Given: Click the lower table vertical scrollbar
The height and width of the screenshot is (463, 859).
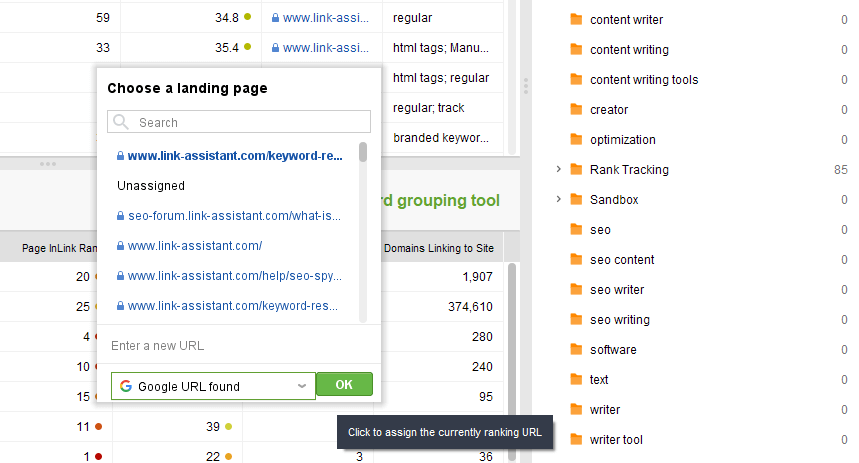Looking at the screenshot, I should point(512,362).
